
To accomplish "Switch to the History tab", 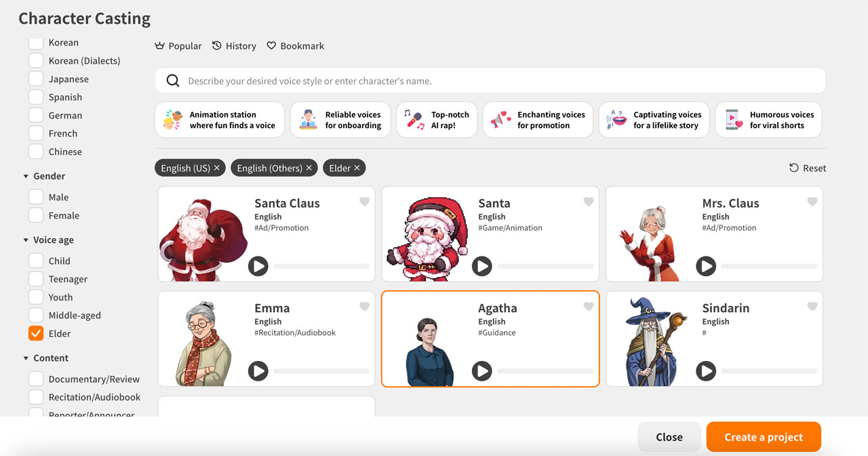I will pos(234,46).
